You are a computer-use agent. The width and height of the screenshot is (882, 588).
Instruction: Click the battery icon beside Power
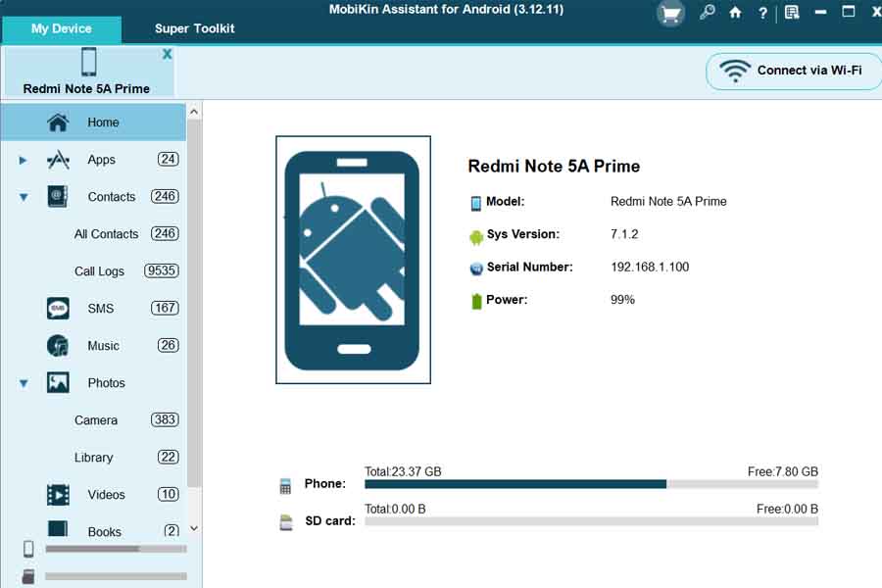(476, 301)
